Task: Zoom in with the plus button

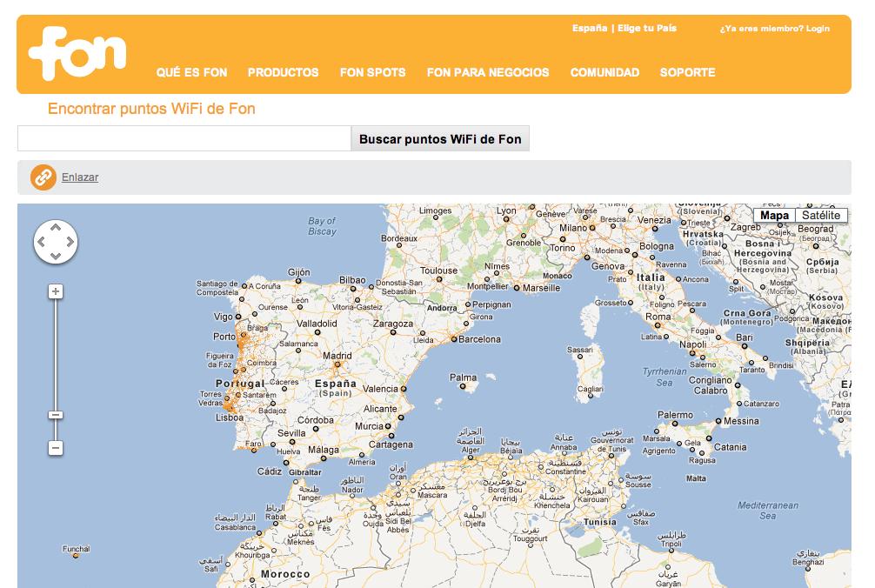Action: (x=56, y=291)
